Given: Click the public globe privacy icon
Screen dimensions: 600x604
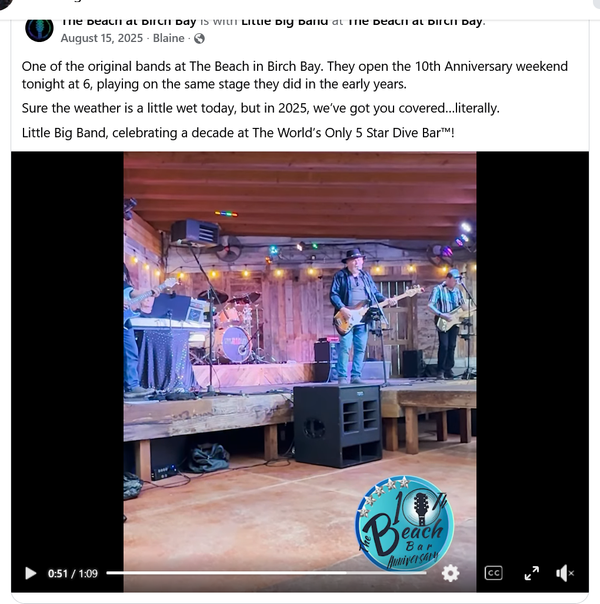Looking at the screenshot, I should click(199, 39).
